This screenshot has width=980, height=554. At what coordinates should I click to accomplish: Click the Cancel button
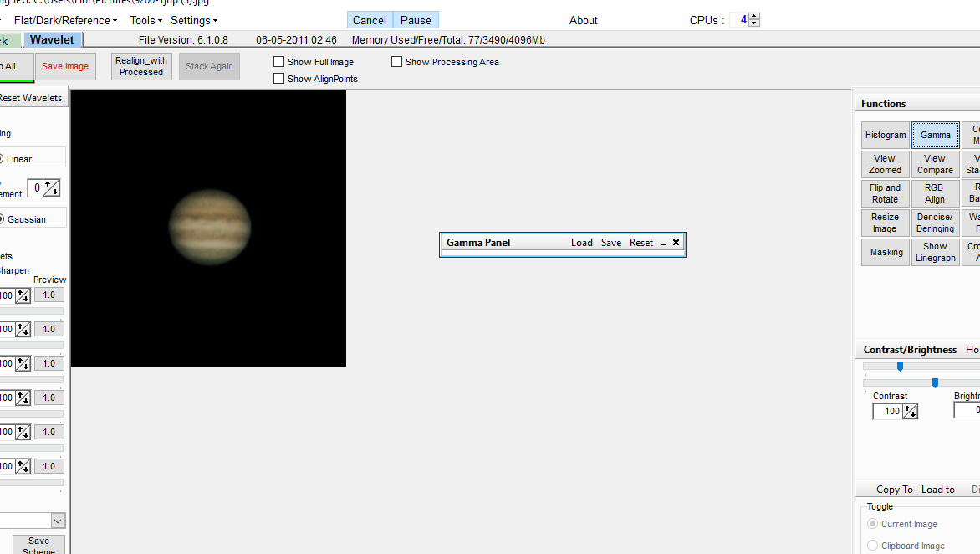click(x=370, y=20)
